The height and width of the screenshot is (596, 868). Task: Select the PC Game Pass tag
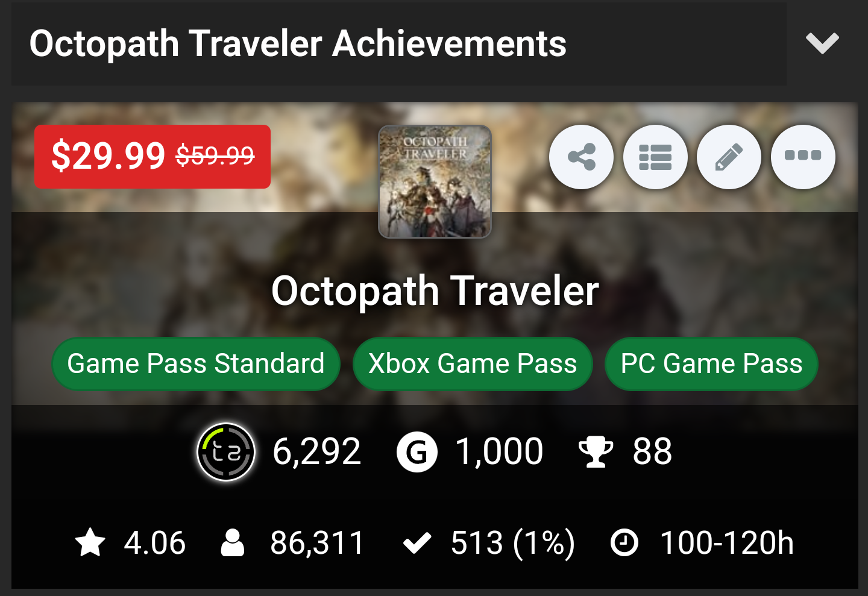[x=711, y=364]
